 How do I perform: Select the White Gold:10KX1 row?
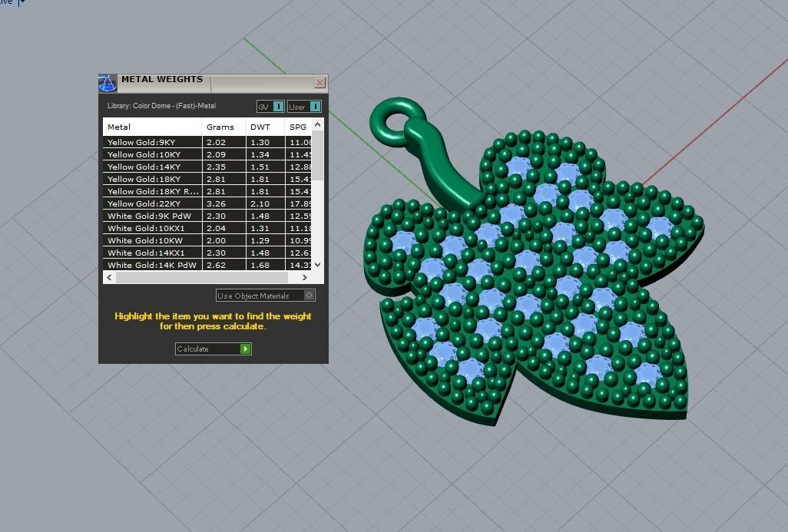(207, 229)
